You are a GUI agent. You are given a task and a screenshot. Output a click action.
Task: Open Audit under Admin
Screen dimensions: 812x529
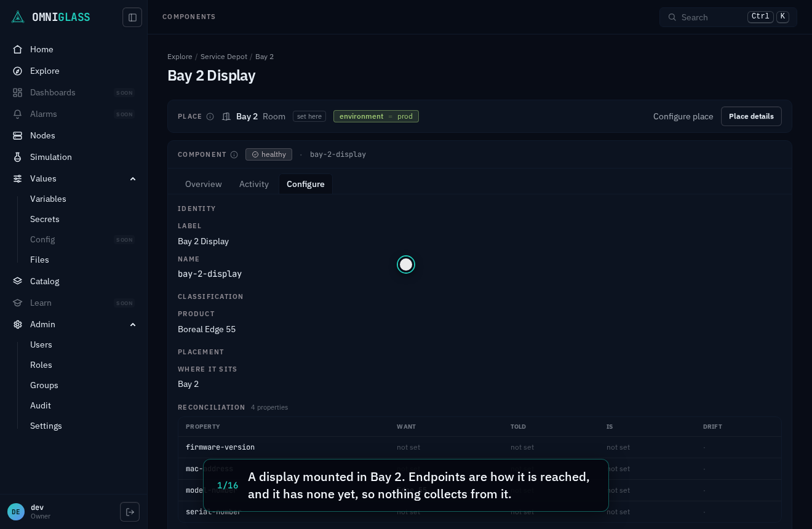41,405
